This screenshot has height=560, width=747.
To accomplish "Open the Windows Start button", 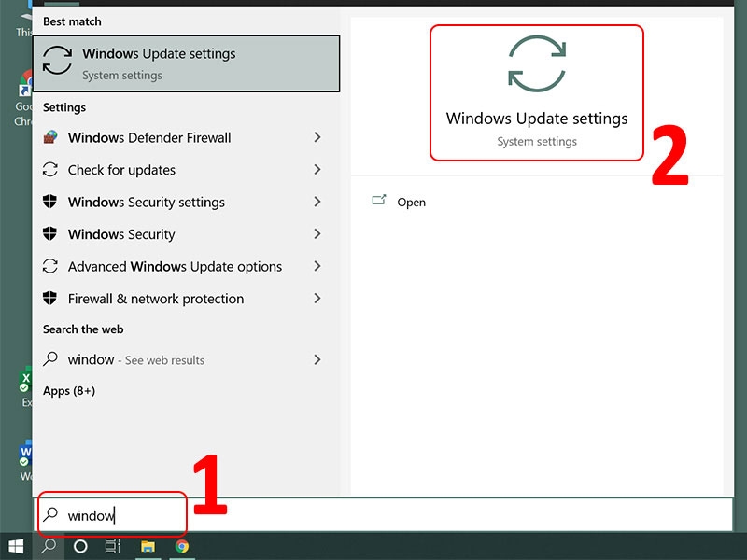I will 16,546.
